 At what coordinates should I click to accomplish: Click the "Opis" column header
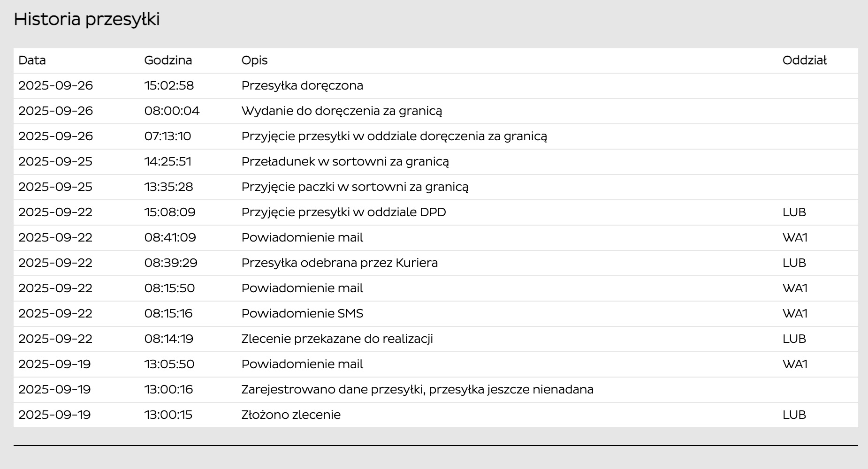tap(254, 61)
